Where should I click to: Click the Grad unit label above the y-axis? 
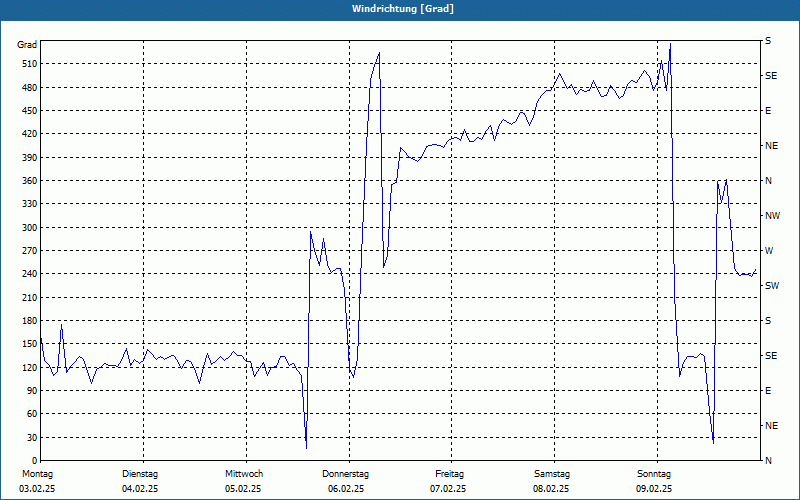27,45
